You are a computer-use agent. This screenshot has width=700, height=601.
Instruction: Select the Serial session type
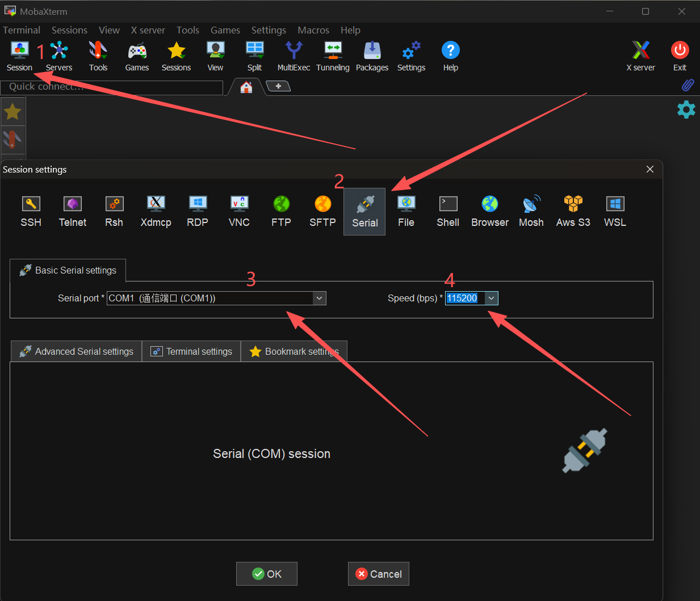[364, 212]
